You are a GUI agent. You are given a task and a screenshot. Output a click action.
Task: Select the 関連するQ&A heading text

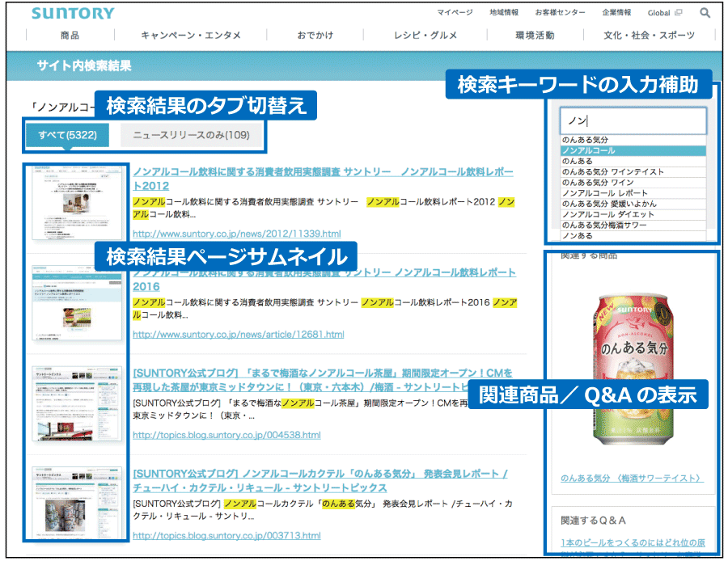(593, 521)
